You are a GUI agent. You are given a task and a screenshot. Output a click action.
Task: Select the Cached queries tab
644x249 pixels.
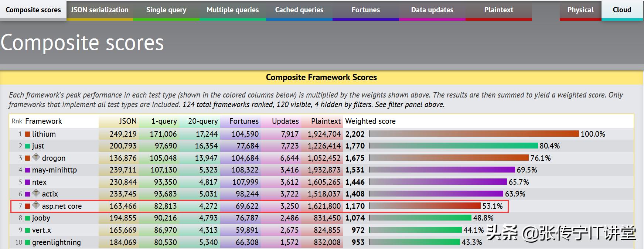pyautogui.click(x=299, y=10)
